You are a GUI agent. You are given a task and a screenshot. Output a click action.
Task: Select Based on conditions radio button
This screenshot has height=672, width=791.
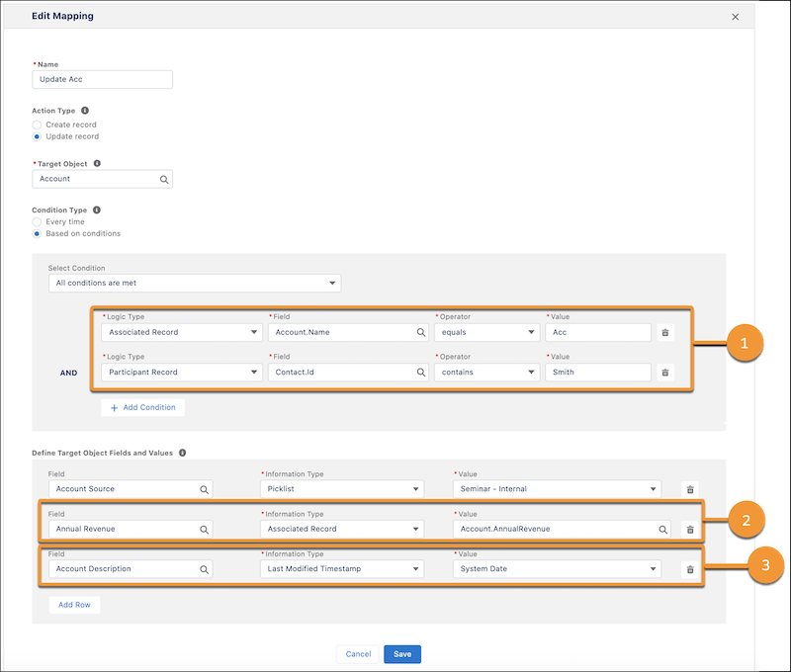pos(38,234)
